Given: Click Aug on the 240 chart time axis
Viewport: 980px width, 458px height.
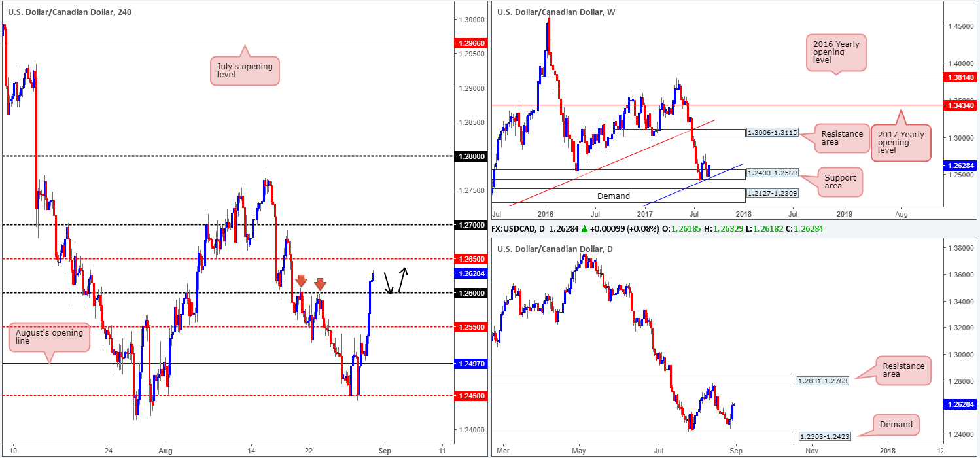Looking at the screenshot, I should tap(166, 451).
